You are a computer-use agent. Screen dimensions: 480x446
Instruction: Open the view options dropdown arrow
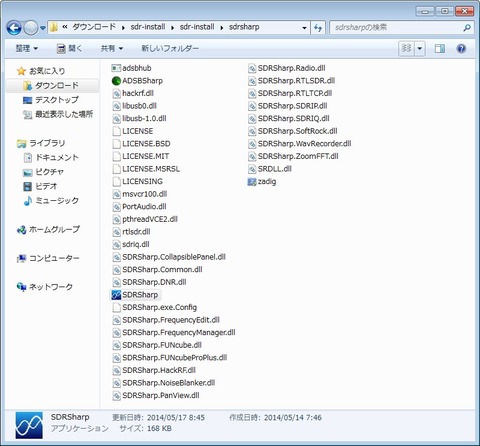coord(420,49)
